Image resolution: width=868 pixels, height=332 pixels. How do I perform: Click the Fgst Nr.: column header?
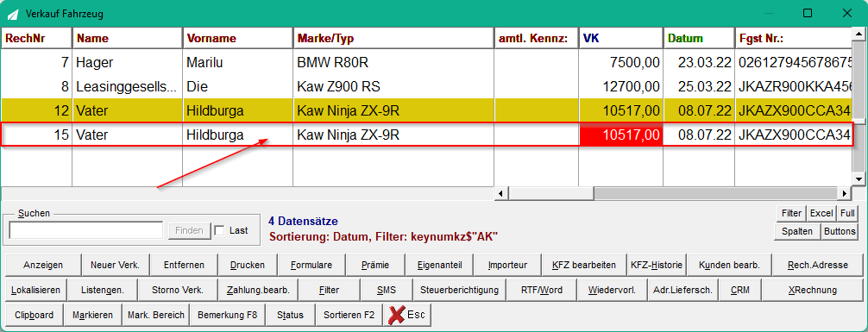click(x=793, y=38)
